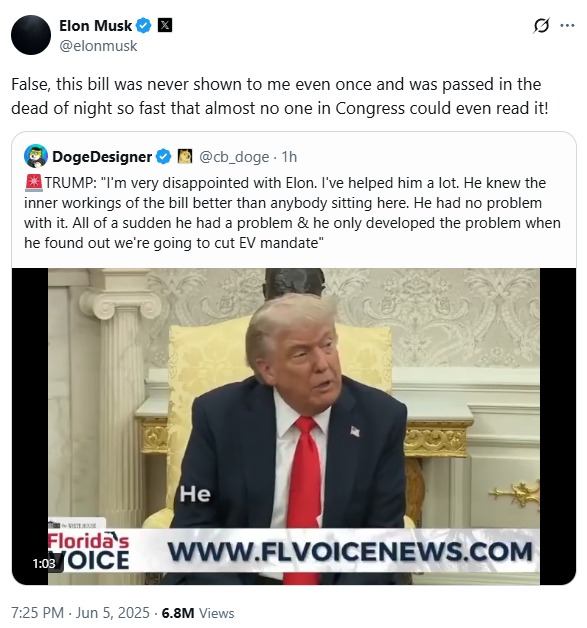
Task: Open DogeDesigner's profile avatar
Action: [36, 156]
